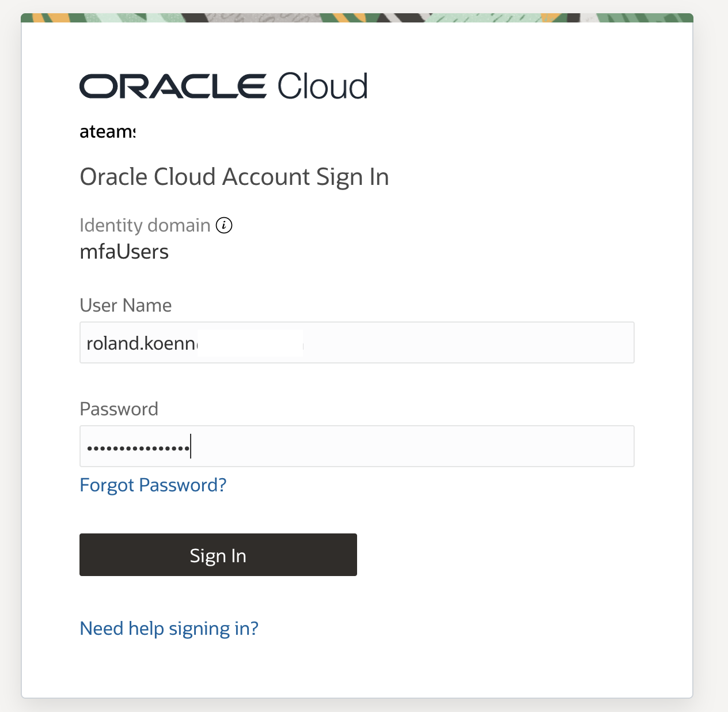Click the decorative banner at the top
Screen dimensions: 728x712
357,18
